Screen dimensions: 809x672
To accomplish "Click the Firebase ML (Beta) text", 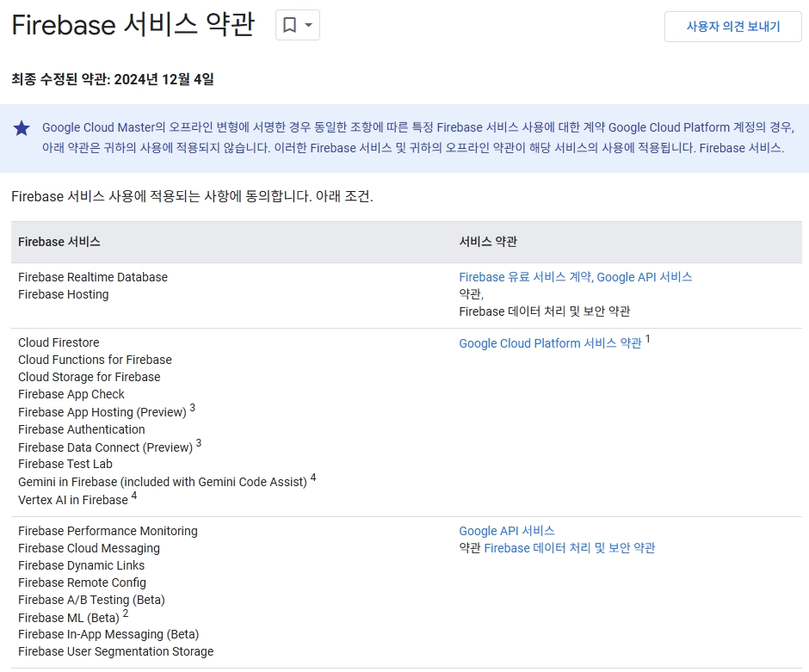I will tap(69, 617).
